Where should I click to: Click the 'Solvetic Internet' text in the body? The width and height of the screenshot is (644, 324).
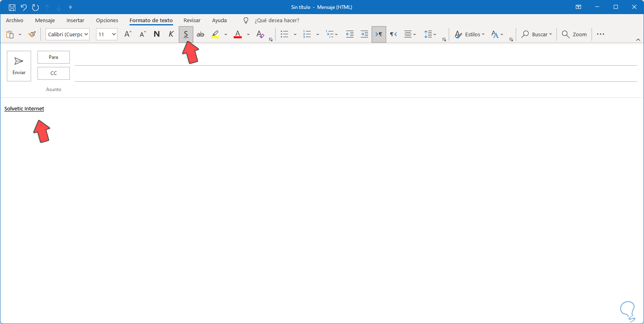click(x=24, y=109)
